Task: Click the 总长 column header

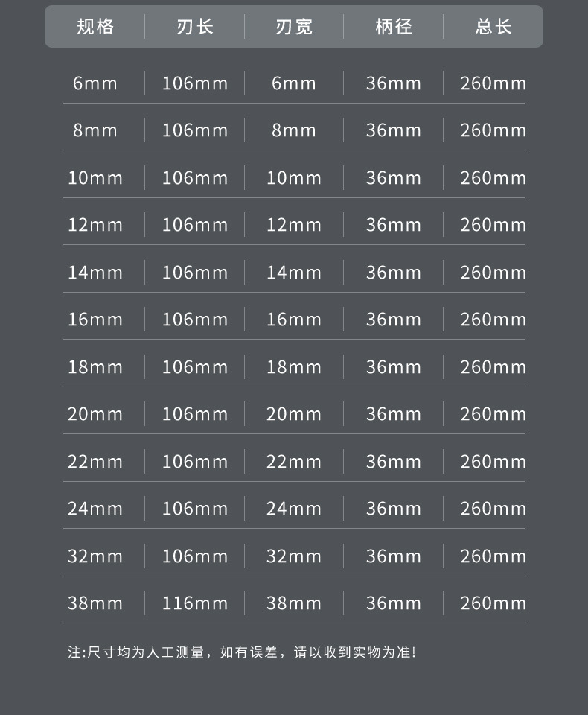Action: click(493, 28)
